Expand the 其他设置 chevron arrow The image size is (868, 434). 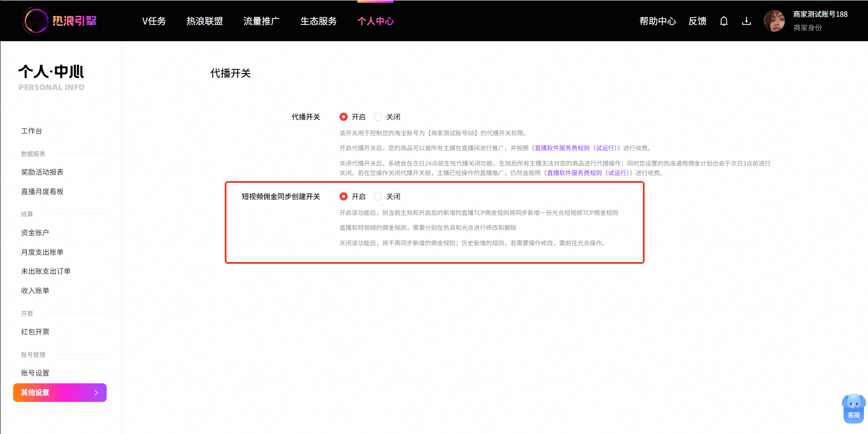pyautogui.click(x=96, y=392)
